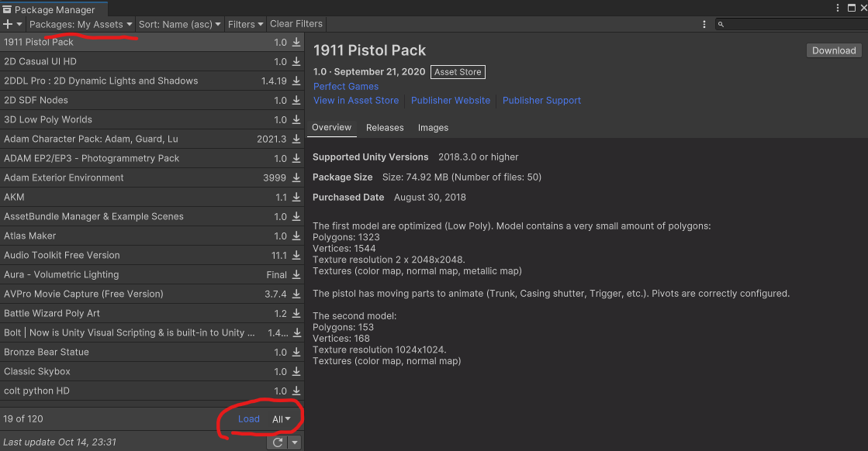Click the download icon for Audio Toolkit Free Version

coord(296,255)
